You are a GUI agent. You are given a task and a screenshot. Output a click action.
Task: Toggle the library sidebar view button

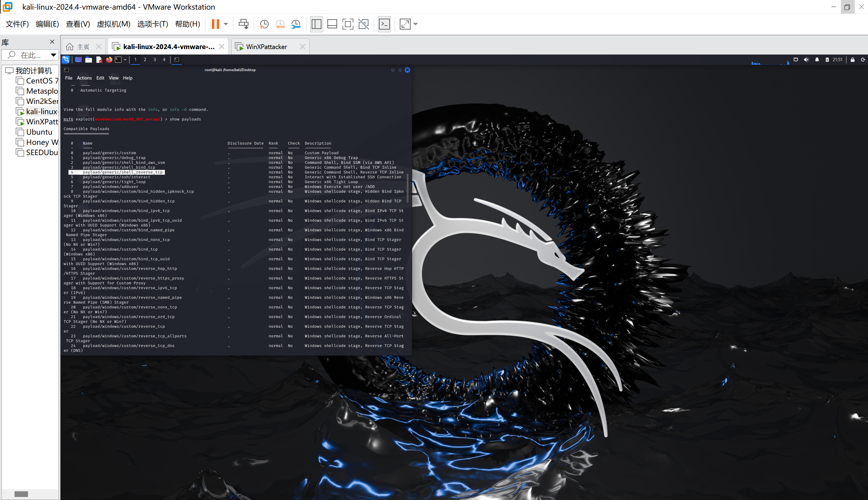[x=316, y=24]
